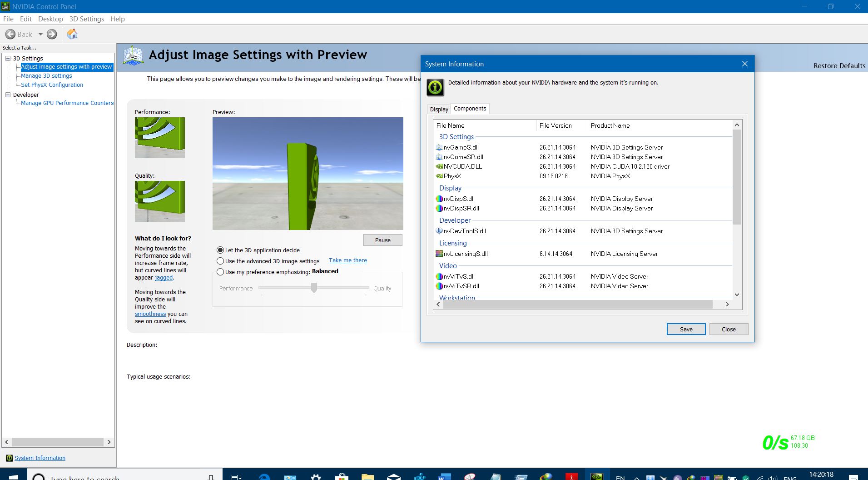This screenshot has width=868, height=480.
Task: Click the nvViTvSR.dll video icon
Action: click(x=439, y=286)
